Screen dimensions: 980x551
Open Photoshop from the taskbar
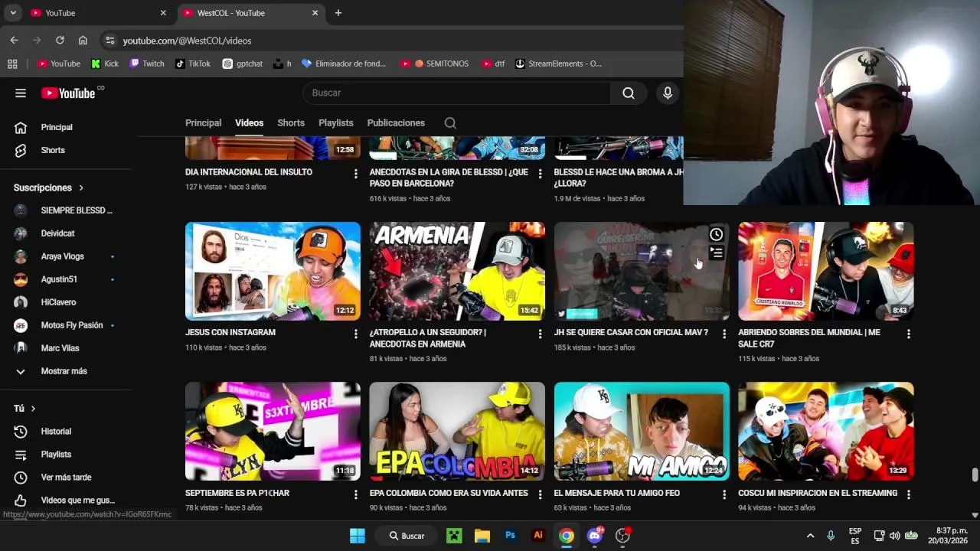click(510, 536)
